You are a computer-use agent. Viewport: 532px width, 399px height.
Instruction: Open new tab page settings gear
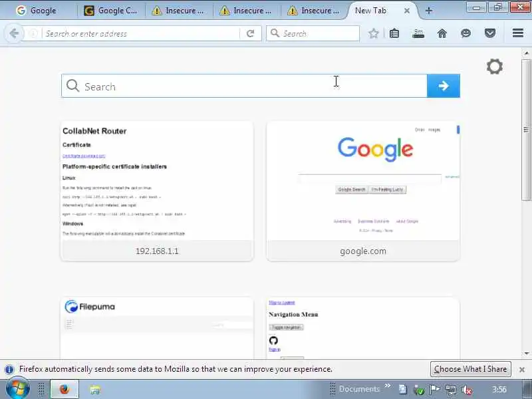[x=494, y=66]
